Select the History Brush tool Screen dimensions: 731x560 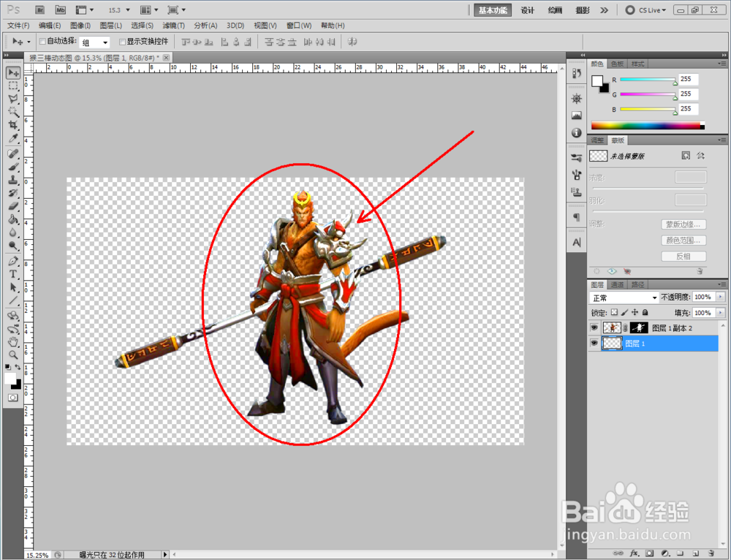pos(13,193)
